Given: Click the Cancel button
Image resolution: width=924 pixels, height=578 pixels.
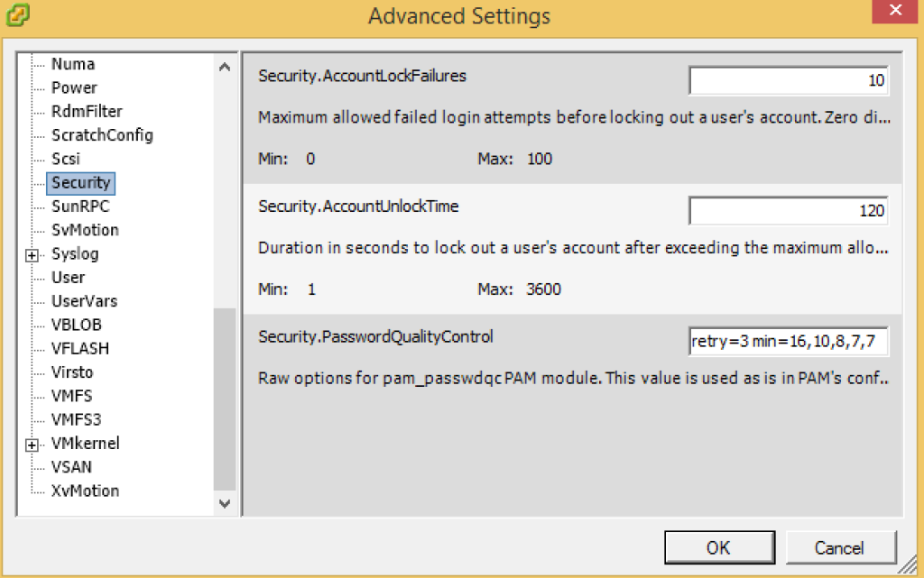Looking at the screenshot, I should 841,546.
